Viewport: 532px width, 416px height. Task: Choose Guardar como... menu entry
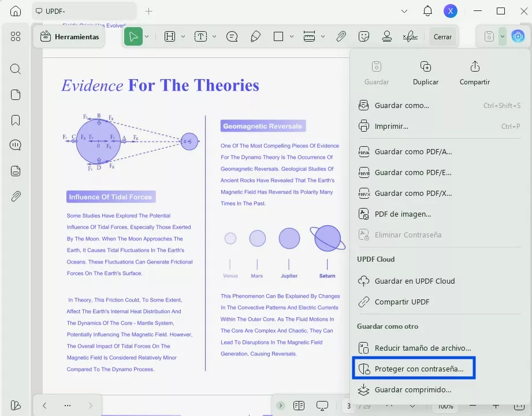tap(440, 106)
